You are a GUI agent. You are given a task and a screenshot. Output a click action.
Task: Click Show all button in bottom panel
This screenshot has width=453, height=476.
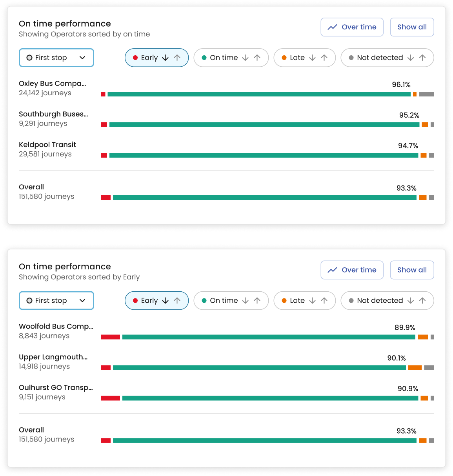click(x=412, y=270)
